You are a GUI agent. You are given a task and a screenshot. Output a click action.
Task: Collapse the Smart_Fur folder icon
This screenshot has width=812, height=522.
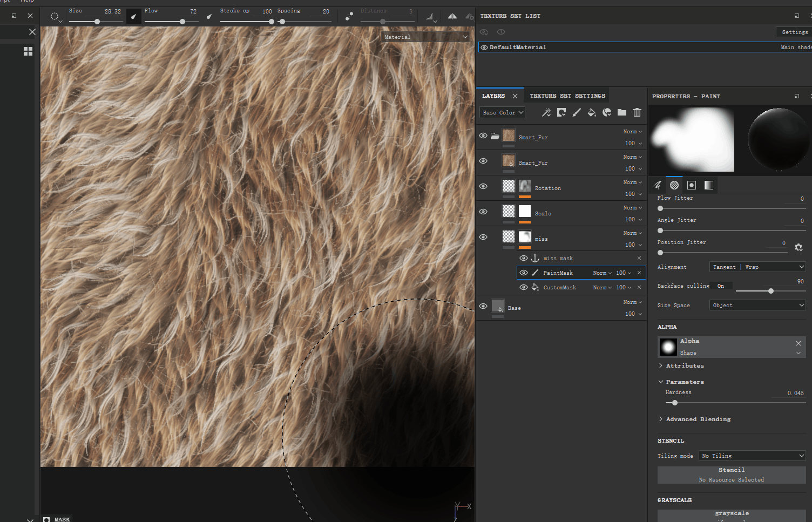pyautogui.click(x=495, y=135)
